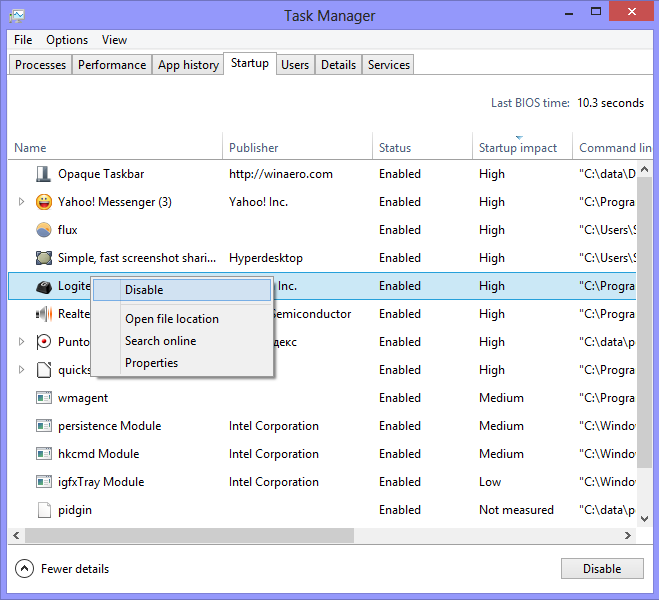Sort by the Publisher column header

point(297,147)
